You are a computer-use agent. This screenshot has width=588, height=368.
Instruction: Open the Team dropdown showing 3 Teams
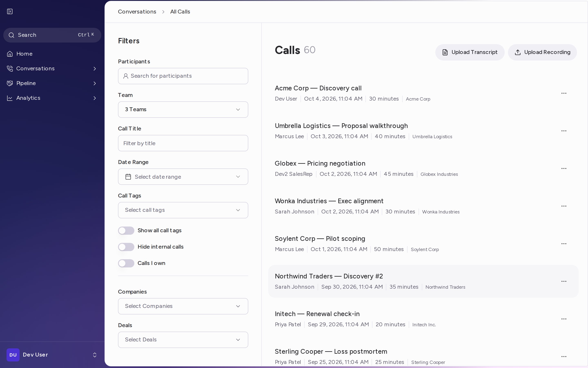coord(183,110)
